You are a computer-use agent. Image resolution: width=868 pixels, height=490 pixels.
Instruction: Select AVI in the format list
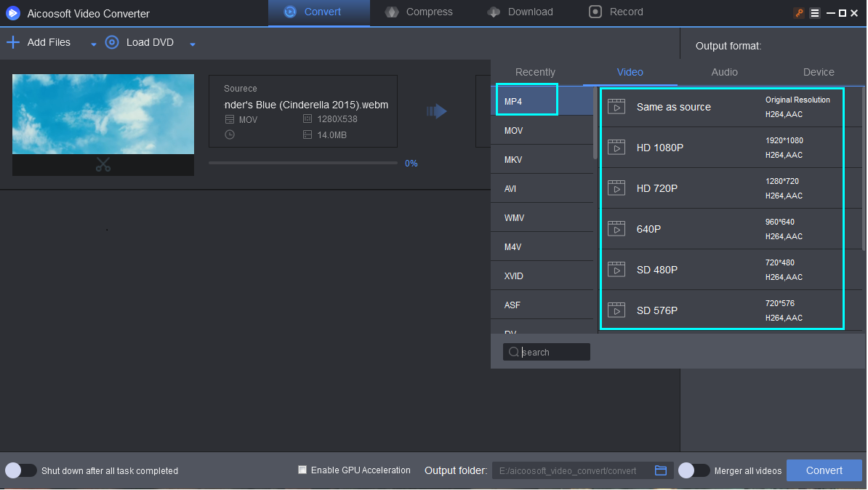[542, 188]
